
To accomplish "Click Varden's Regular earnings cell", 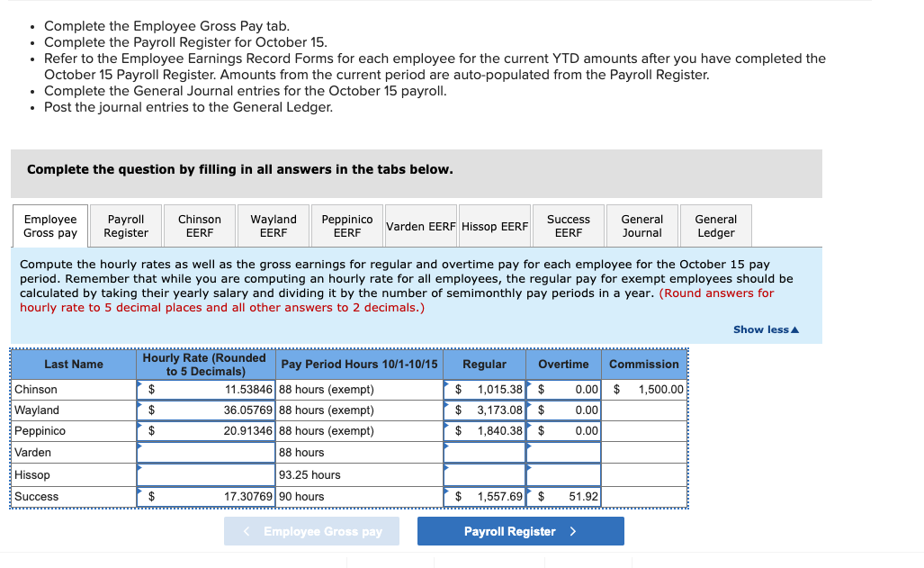I will pyautogui.click(x=484, y=453).
